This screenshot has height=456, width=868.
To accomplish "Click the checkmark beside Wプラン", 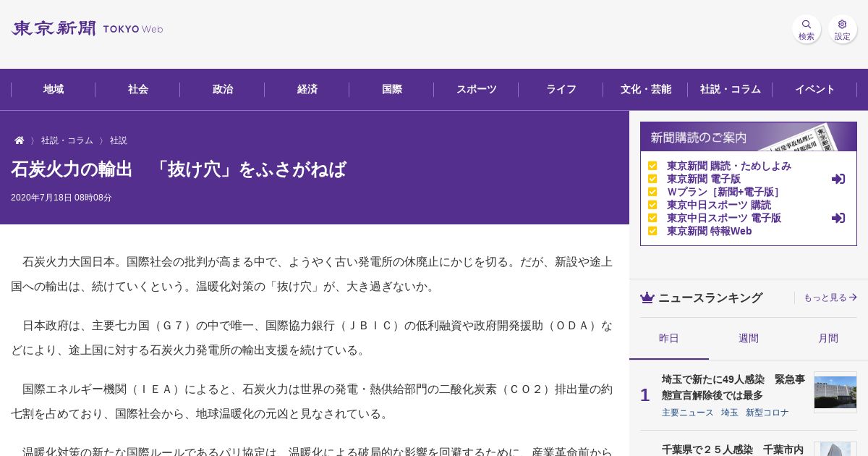I will 652,192.
